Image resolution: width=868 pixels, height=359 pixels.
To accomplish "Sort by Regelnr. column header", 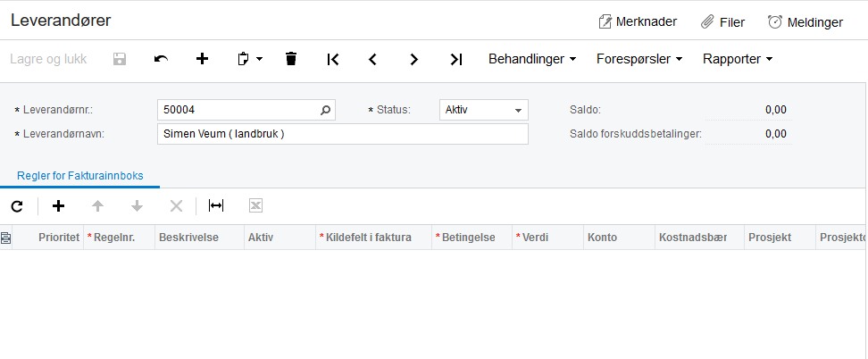I will pyautogui.click(x=119, y=238).
